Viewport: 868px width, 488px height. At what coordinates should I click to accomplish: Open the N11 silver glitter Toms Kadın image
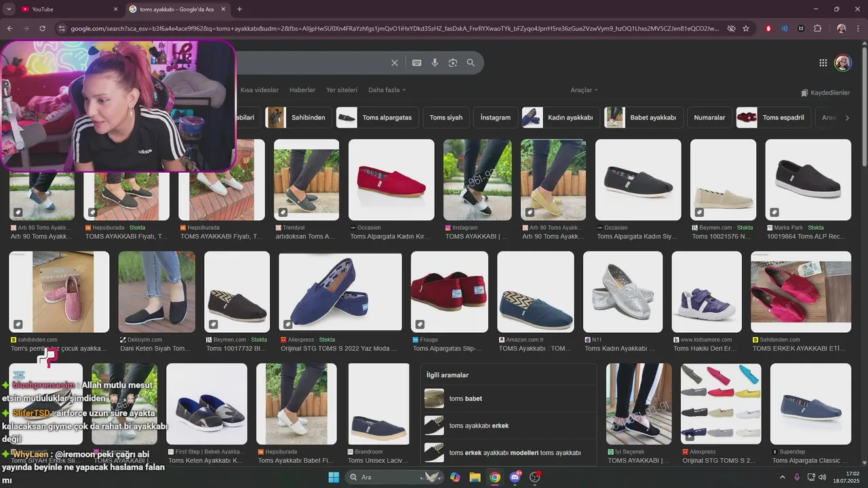pos(623,292)
